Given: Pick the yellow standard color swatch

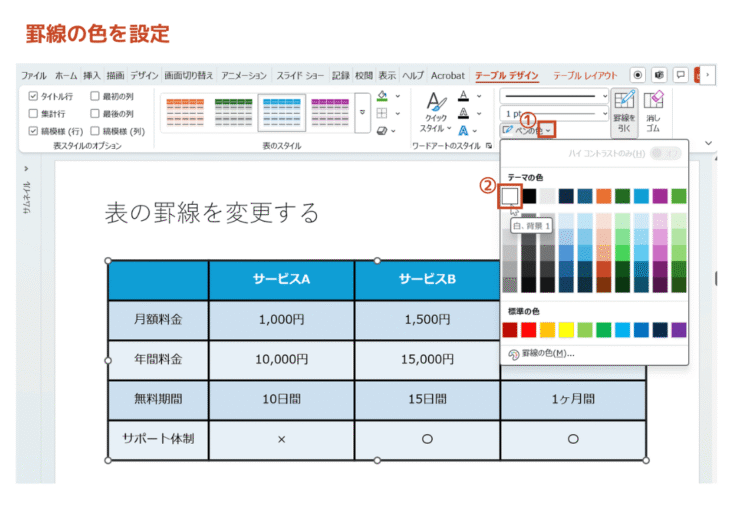Looking at the screenshot, I should point(566,329).
